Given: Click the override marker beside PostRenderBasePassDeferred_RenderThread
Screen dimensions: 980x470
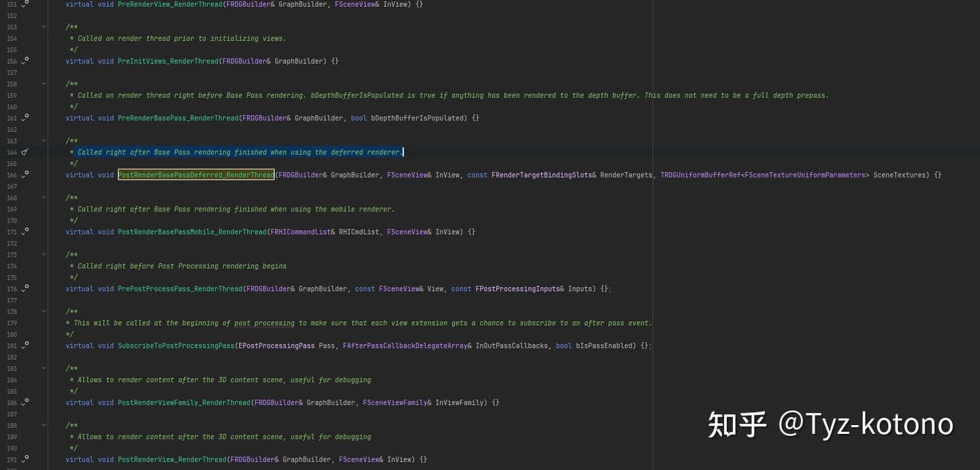Looking at the screenshot, I should (x=24, y=175).
